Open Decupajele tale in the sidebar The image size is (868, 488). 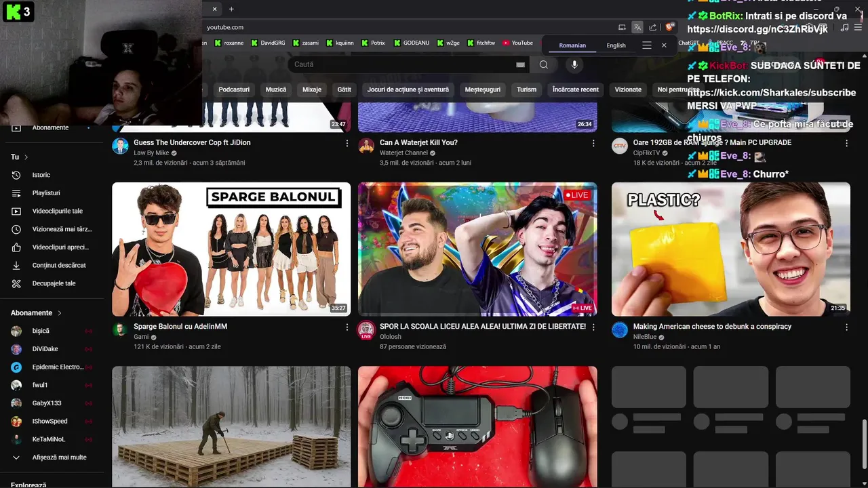point(54,283)
